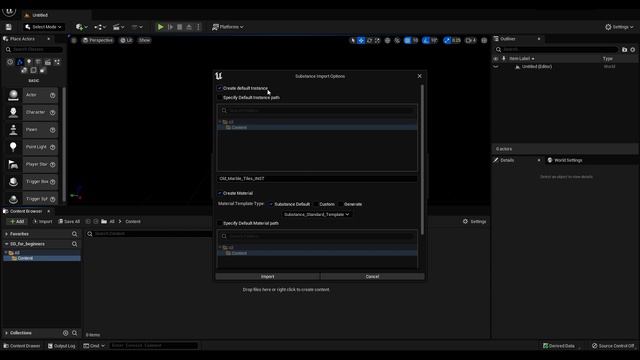Select the Recently Placed clock icon in Place Actors

pyautogui.click(x=10, y=62)
